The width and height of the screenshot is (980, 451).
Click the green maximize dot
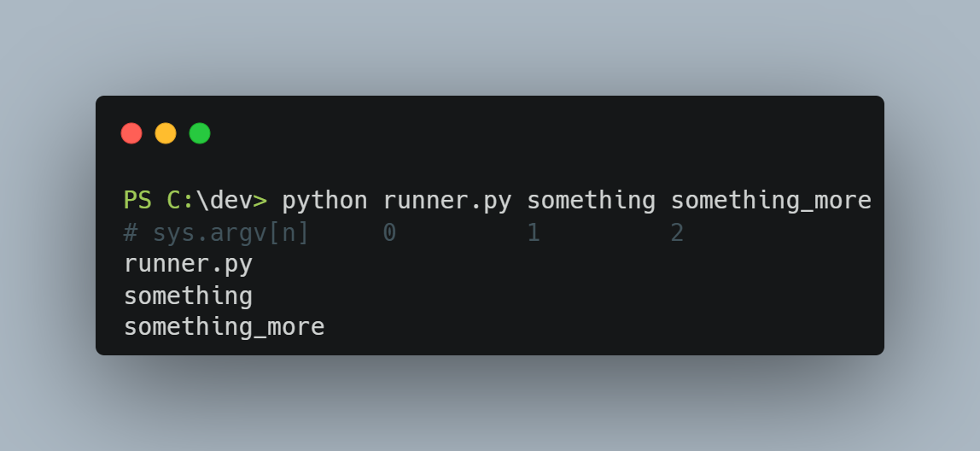click(x=200, y=133)
